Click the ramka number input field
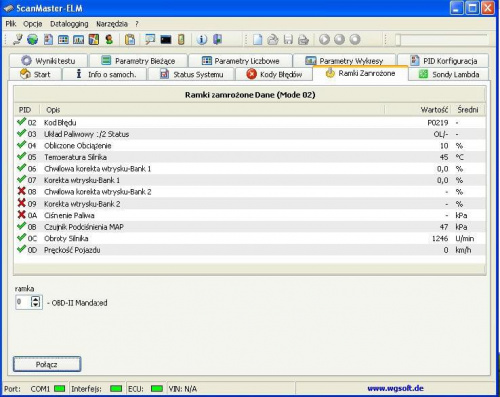 click(23, 302)
